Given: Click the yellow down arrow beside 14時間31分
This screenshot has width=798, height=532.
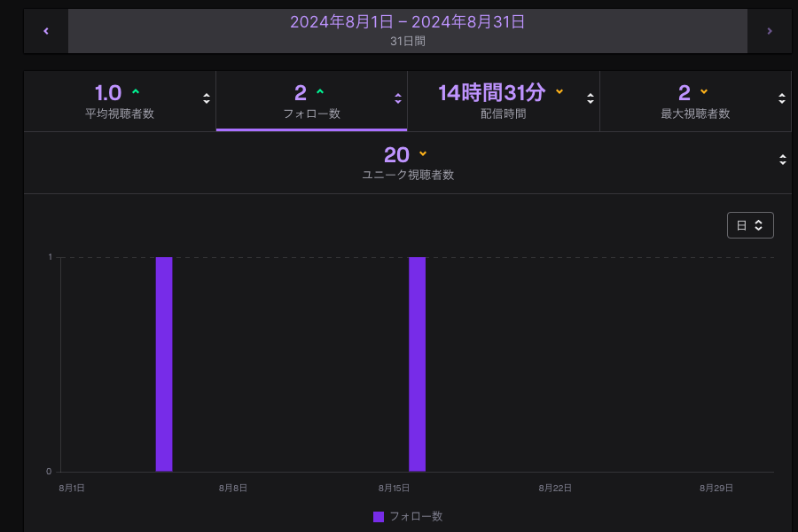Looking at the screenshot, I should 559,91.
